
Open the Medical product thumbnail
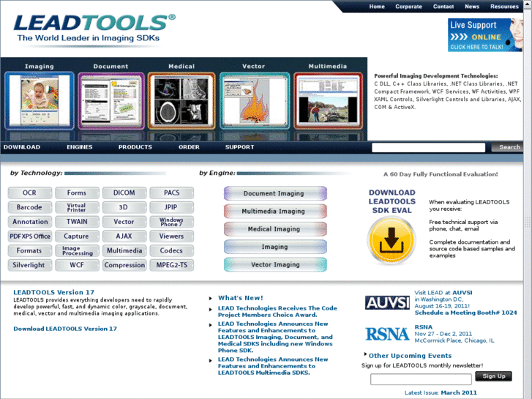coord(181,100)
